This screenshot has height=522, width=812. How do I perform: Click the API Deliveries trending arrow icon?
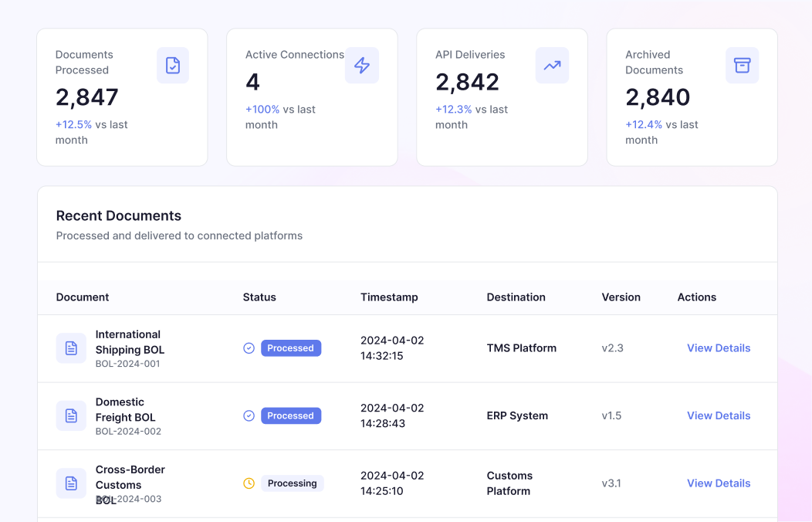[552, 65]
